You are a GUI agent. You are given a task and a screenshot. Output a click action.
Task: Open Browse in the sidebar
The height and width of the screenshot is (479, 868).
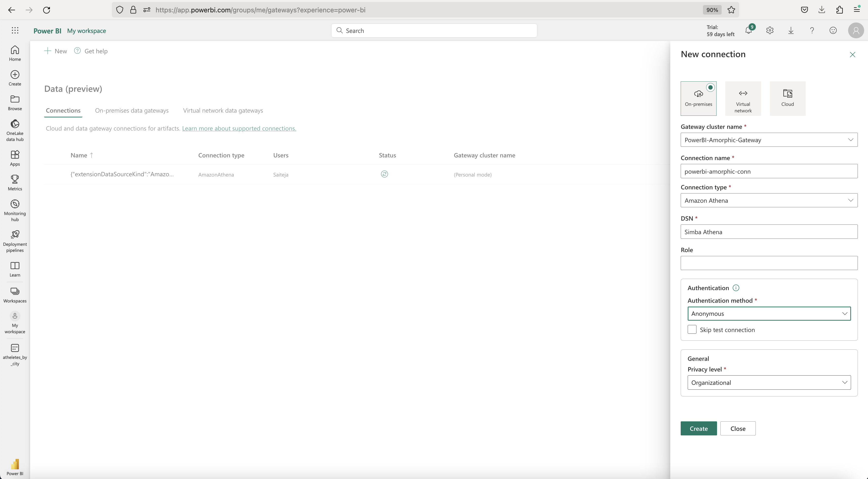click(15, 103)
